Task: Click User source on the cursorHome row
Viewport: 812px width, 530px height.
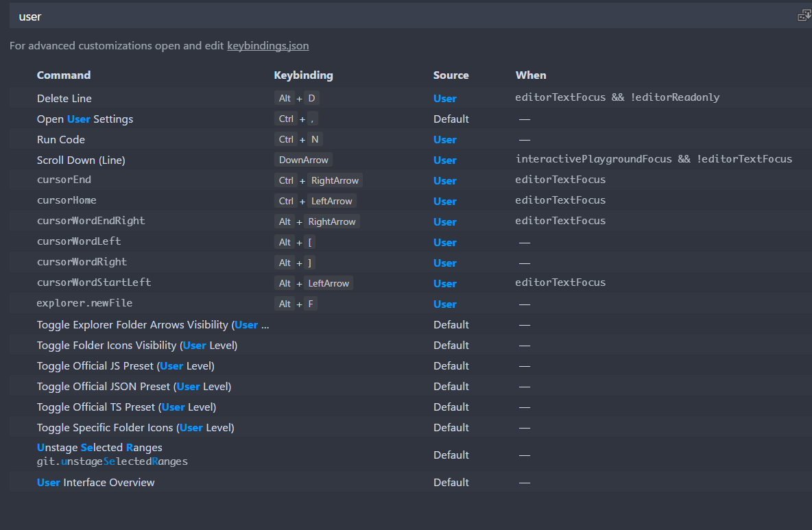Action: tap(444, 201)
